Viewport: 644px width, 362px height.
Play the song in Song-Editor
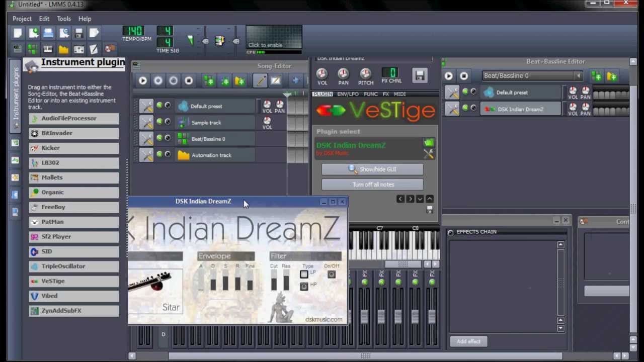point(143,80)
